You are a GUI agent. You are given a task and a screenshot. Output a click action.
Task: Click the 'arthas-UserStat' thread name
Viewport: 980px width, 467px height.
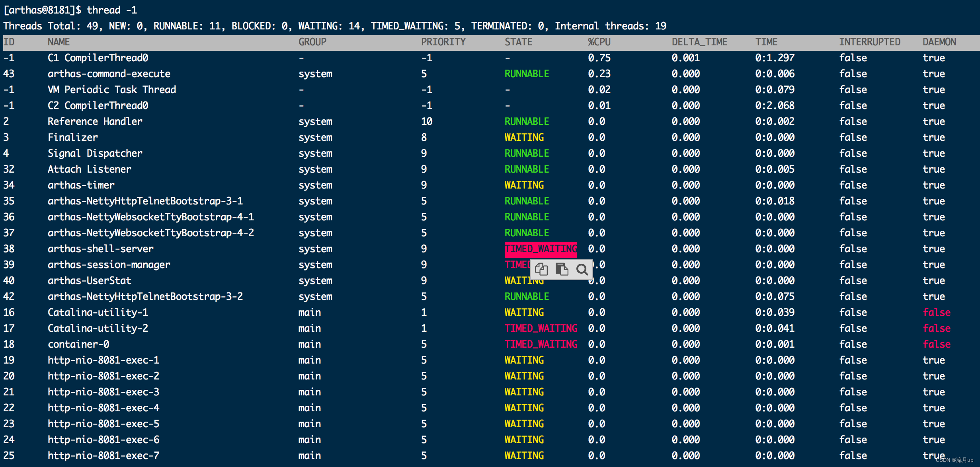point(89,281)
